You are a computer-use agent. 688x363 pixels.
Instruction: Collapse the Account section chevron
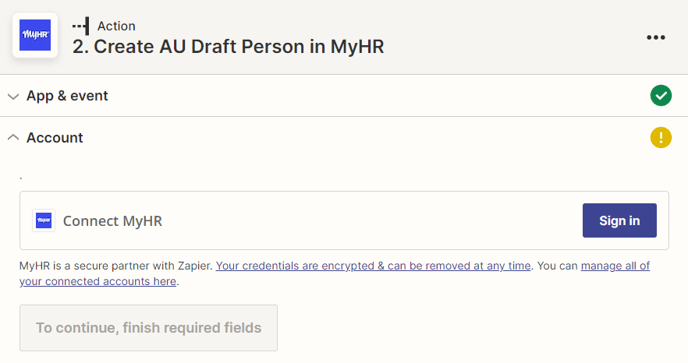[x=14, y=137]
